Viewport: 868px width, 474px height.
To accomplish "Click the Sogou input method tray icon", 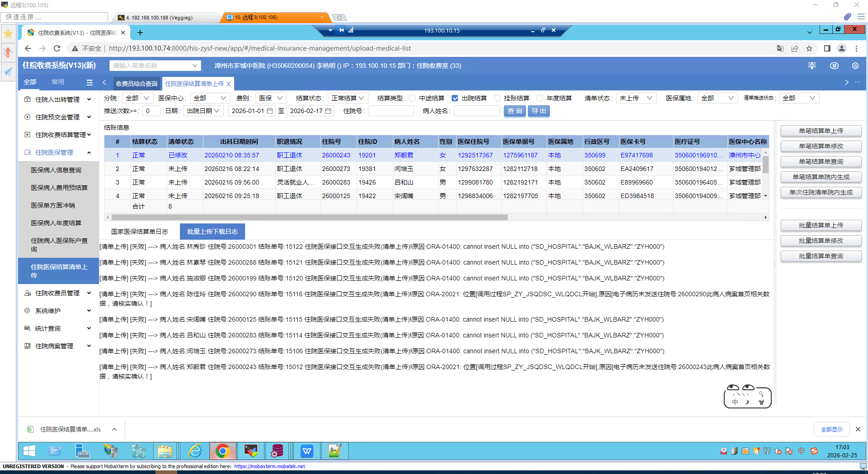I will coord(814,451).
